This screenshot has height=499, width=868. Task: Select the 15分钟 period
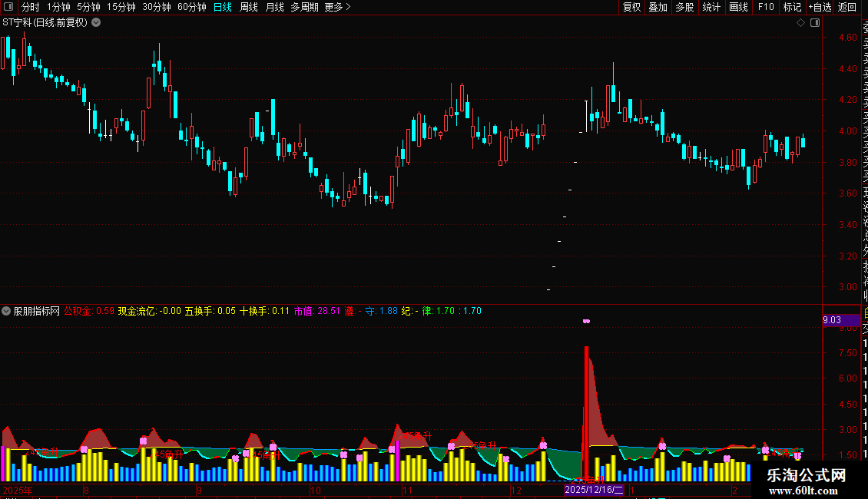[x=121, y=7]
